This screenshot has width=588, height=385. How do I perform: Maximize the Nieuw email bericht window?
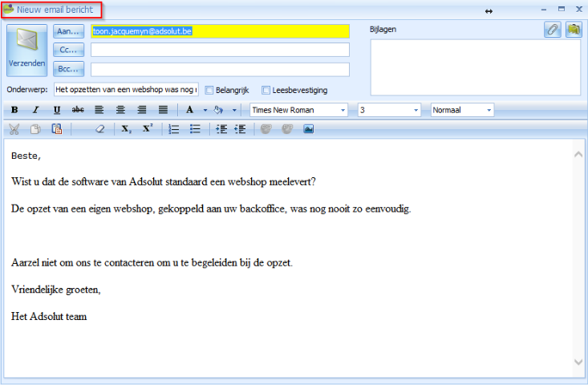tap(562, 9)
